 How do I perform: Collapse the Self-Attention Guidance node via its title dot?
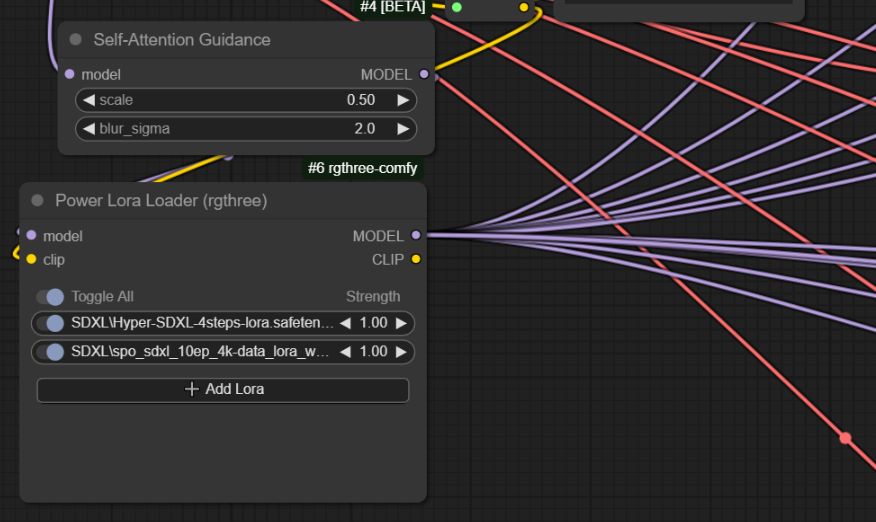pyautogui.click(x=75, y=39)
